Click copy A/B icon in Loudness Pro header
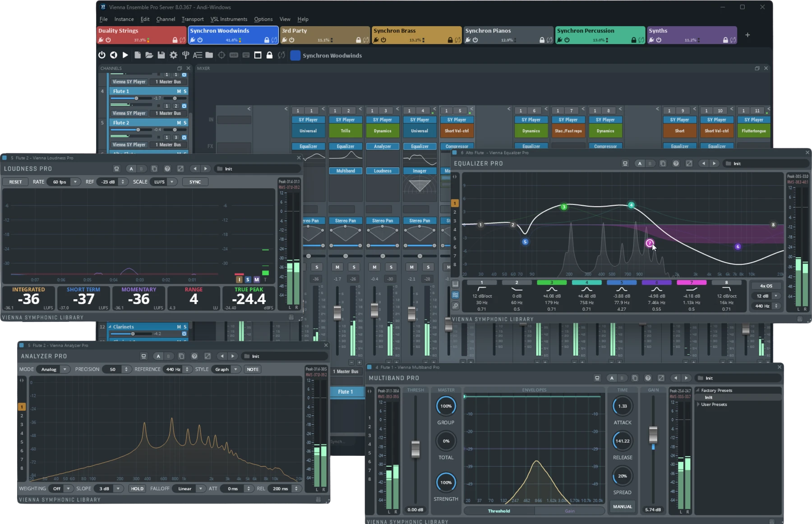This screenshot has height=524, width=812. tap(154, 169)
